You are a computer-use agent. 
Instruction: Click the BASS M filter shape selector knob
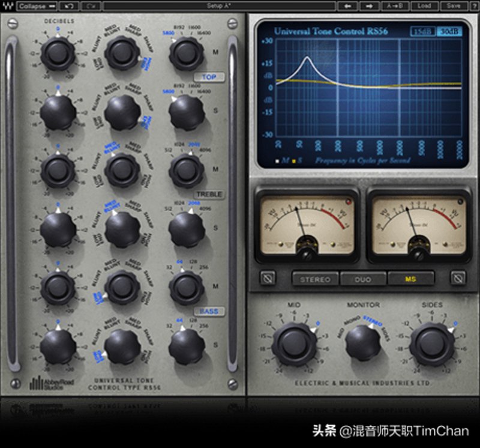coord(122,288)
